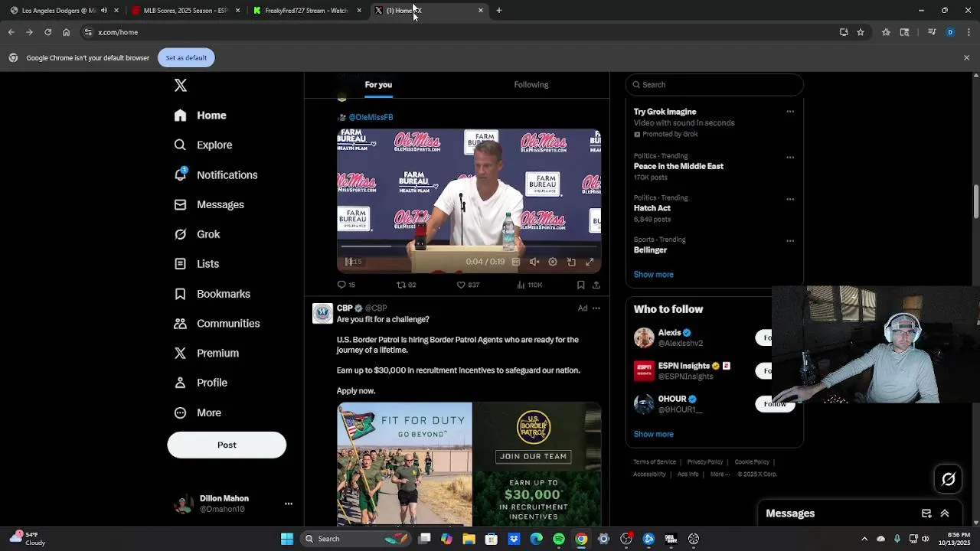Open Notifications in the sidebar
Viewport: 980px width, 551px height.
point(215,174)
